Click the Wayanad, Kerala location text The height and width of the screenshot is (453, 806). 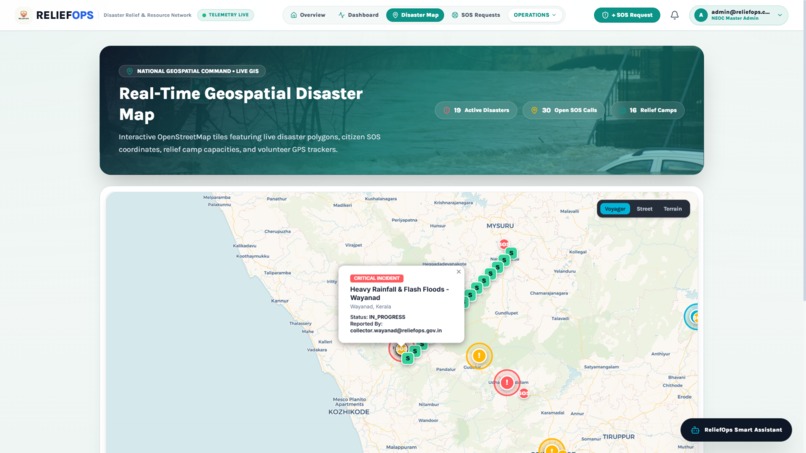pyautogui.click(x=370, y=306)
